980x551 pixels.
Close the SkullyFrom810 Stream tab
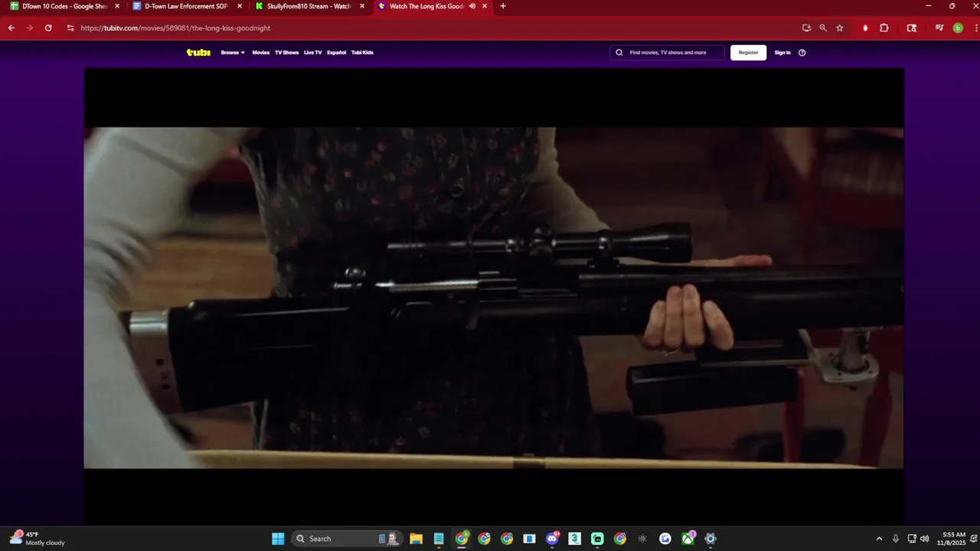[362, 6]
